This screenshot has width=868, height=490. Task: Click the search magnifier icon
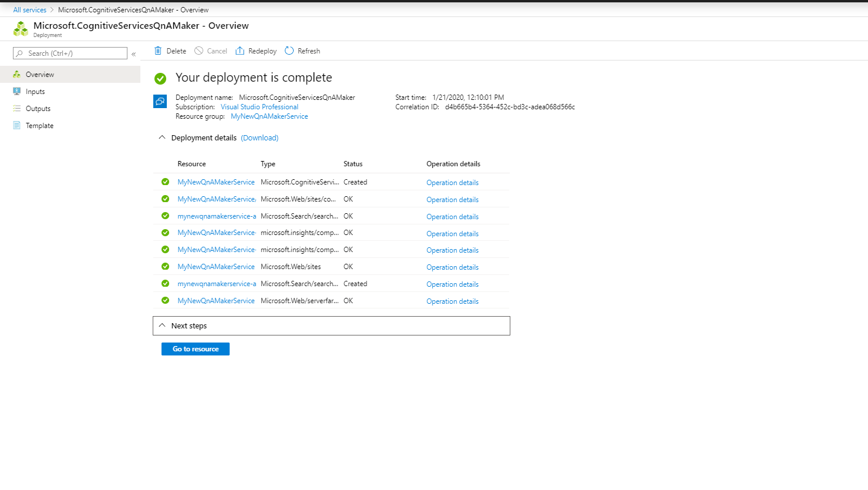tap(19, 53)
